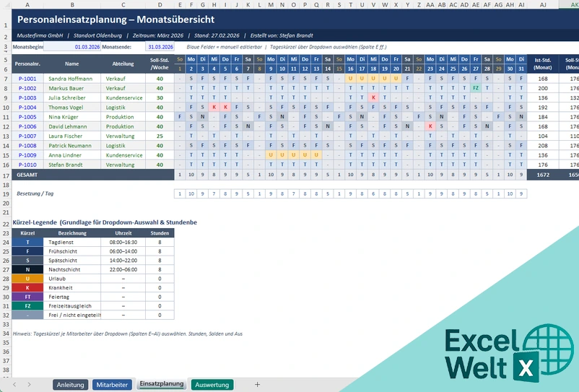Screen dimensions: 579x392
Task: Select the Spätschicht legend cell
Action: 72,261
